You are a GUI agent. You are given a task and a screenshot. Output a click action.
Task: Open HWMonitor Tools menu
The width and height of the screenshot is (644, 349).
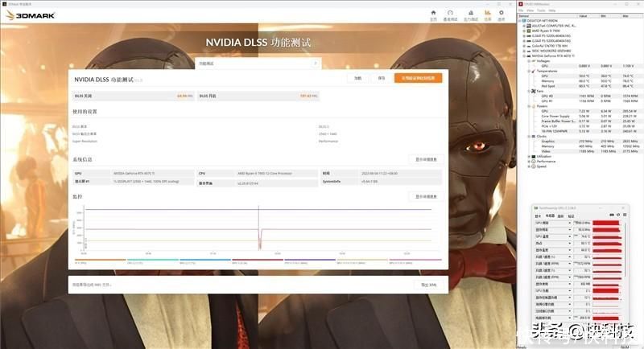pos(541,10)
